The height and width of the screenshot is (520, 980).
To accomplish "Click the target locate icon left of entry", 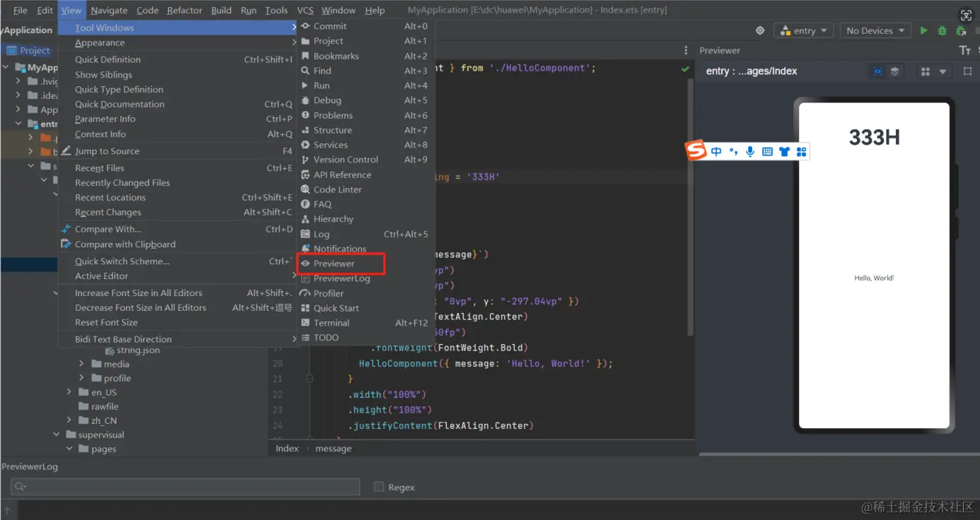I will [x=760, y=30].
